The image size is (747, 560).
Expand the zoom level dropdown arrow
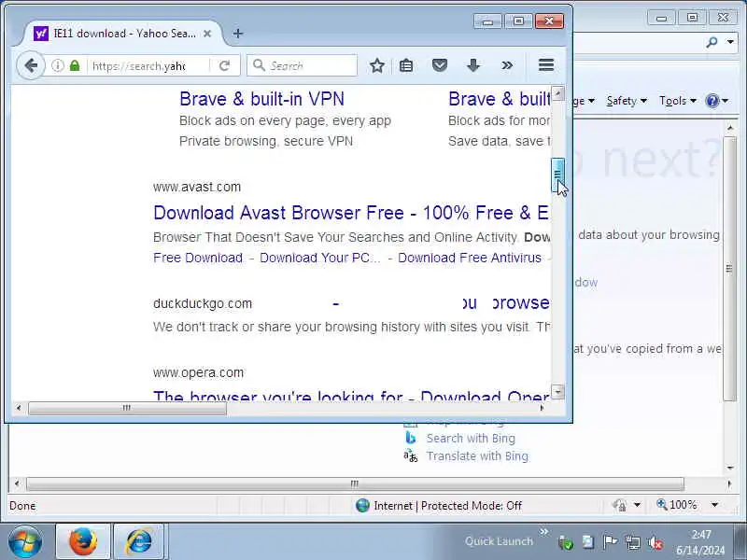coord(714,505)
